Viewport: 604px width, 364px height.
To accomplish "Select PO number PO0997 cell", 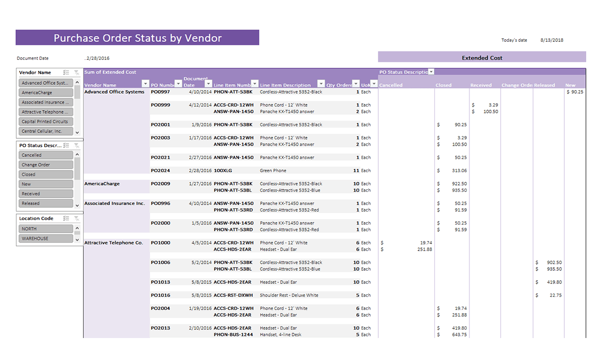I will pyautogui.click(x=160, y=92).
